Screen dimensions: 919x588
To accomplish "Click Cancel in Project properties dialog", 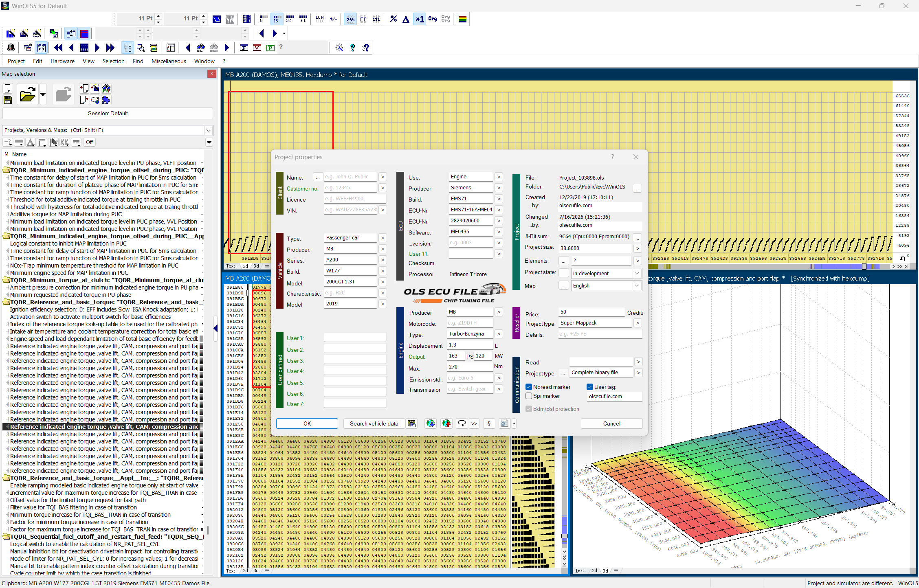I will coord(612,423).
